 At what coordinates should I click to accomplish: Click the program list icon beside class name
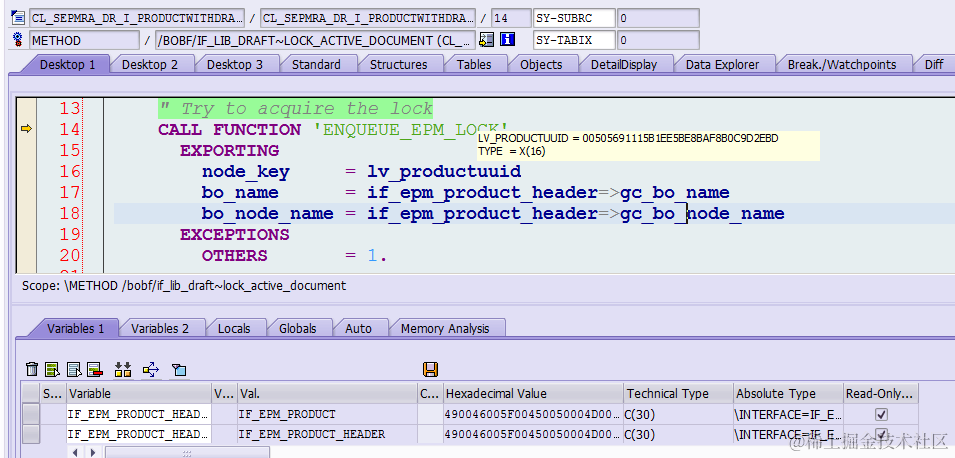click(x=18, y=18)
